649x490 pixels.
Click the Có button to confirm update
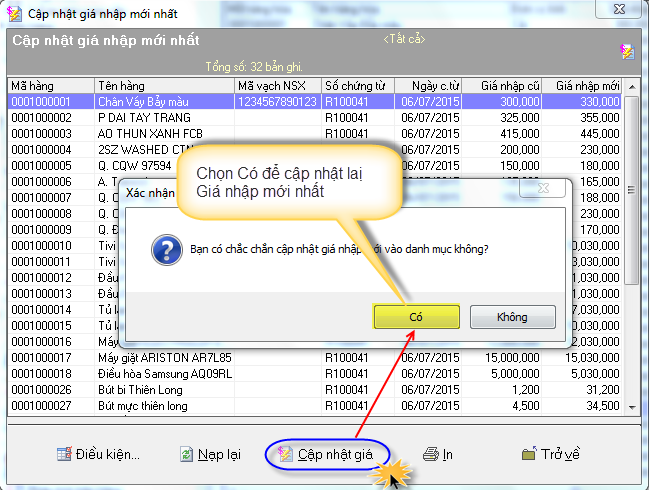[416, 317]
